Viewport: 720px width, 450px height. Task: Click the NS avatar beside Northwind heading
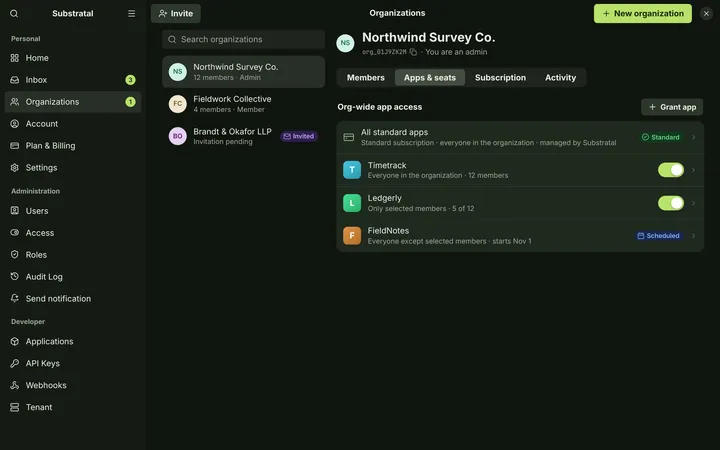345,43
